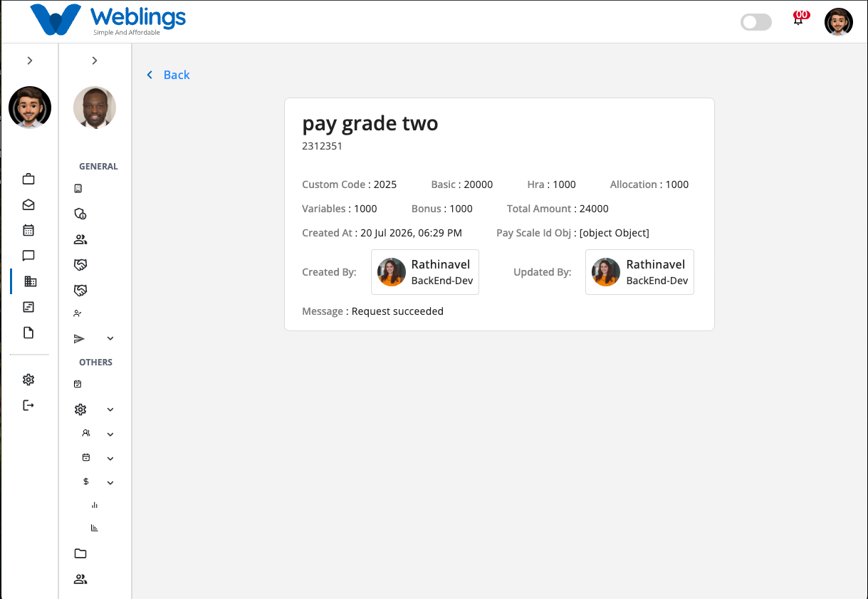Viewport: 868px width, 599px height.
Task: Open the people icon under GENERAL
Action: tap(80, 239)
